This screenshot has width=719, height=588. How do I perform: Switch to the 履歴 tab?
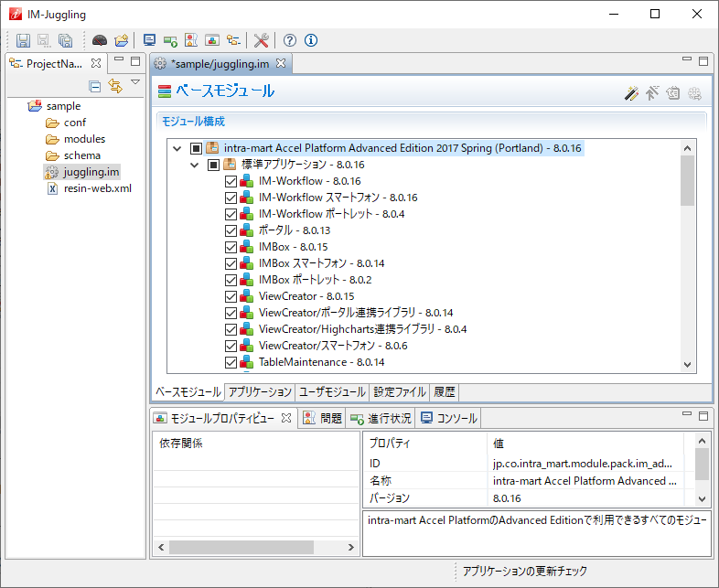[445, 391]
